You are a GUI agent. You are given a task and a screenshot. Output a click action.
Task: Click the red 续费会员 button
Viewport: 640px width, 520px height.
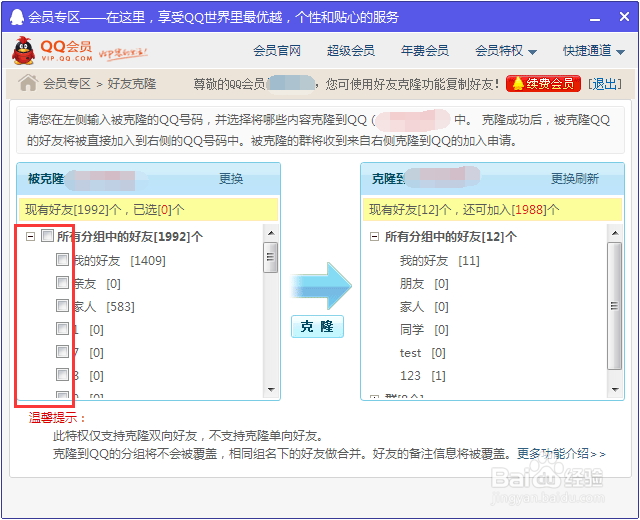pos(543,84)
